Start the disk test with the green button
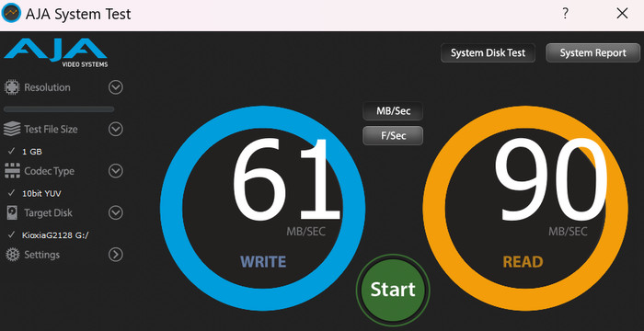 coord(393,290)
